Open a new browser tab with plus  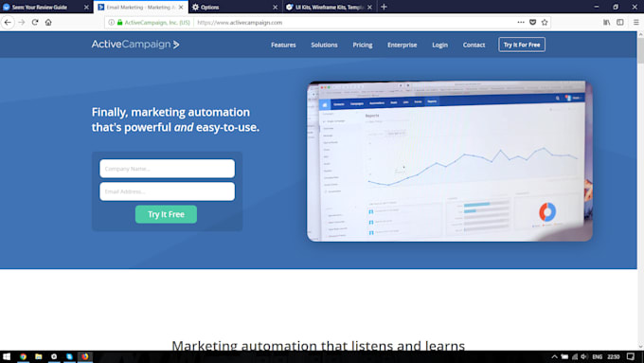[384, 7]
